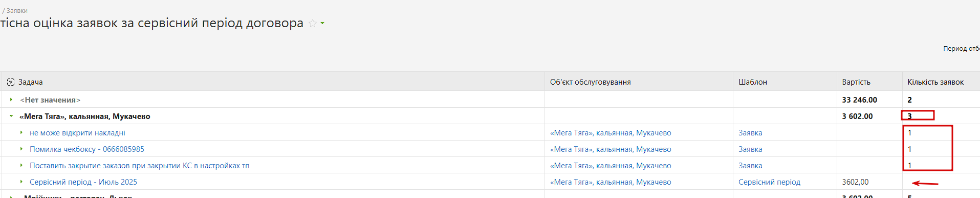
Task: Sort by the Вартість column header
Action: 856,82
